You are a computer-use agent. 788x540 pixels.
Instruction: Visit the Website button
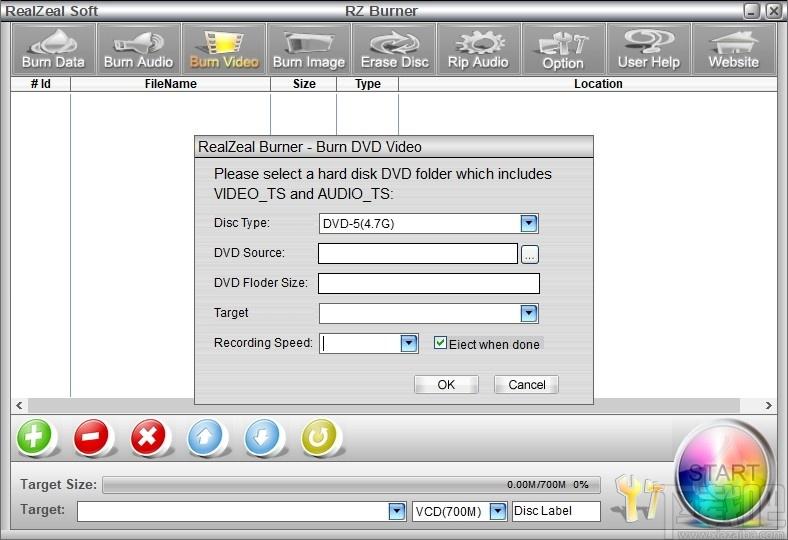(734, 49)
